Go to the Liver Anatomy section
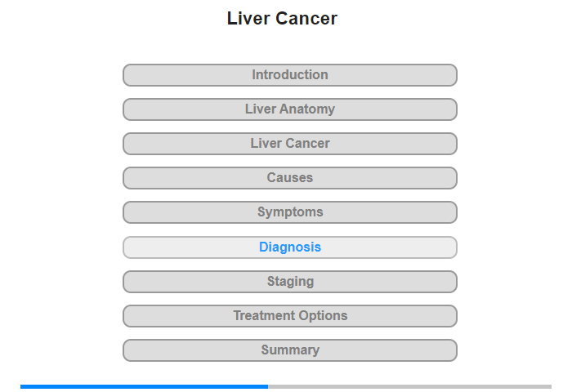Viewport: 572px width, 392px height. coord(290,109)
